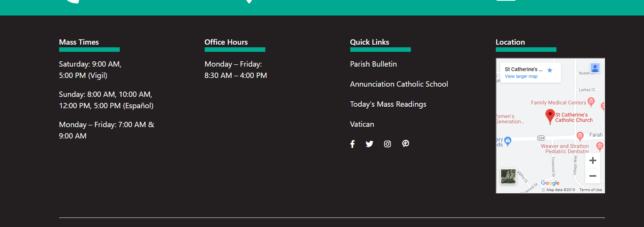This screenshot has height=227, width=644.
Task: Open Today's Mass Readings
Action: coord(388,104)
